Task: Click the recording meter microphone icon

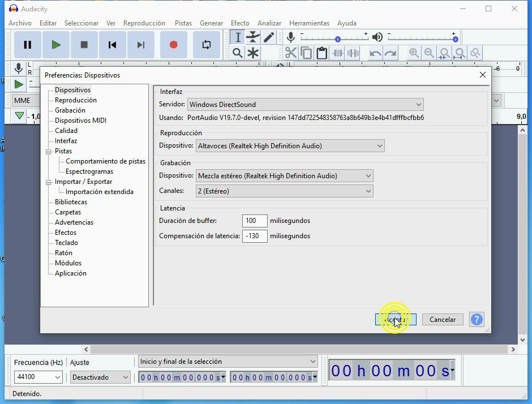Action: click(x=19, y=68)
